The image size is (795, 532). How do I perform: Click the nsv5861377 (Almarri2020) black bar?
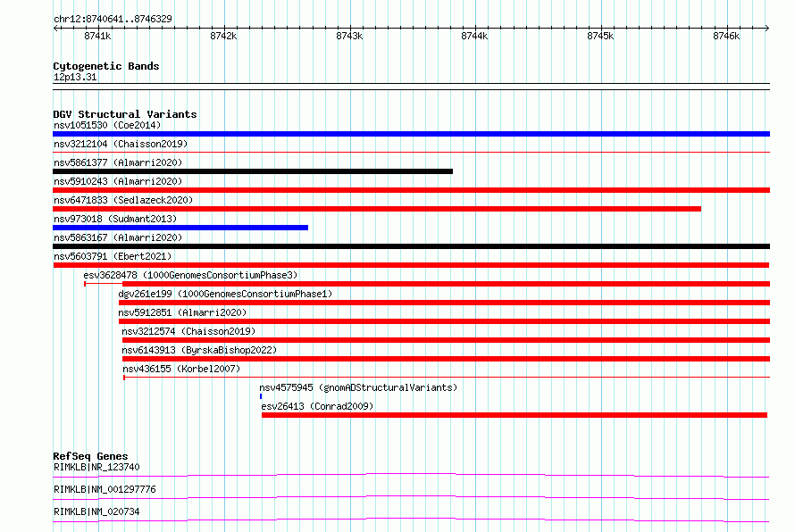point(253,171)
